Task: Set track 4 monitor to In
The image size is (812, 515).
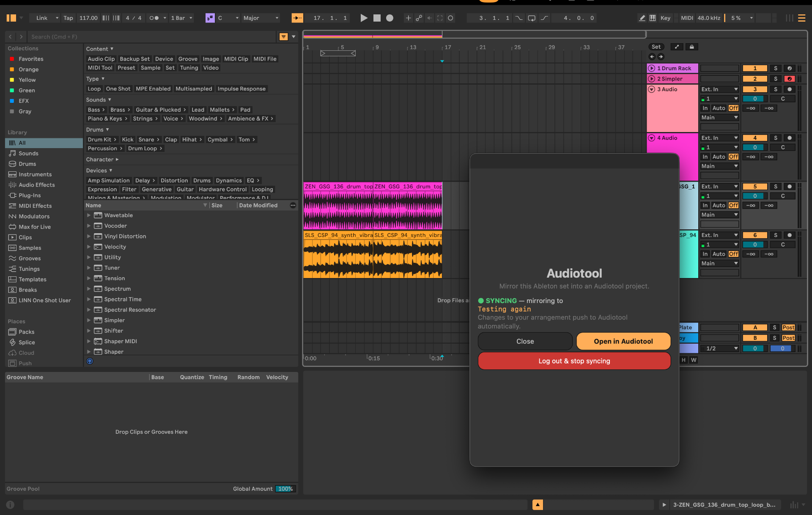Action: coord(705,157)
